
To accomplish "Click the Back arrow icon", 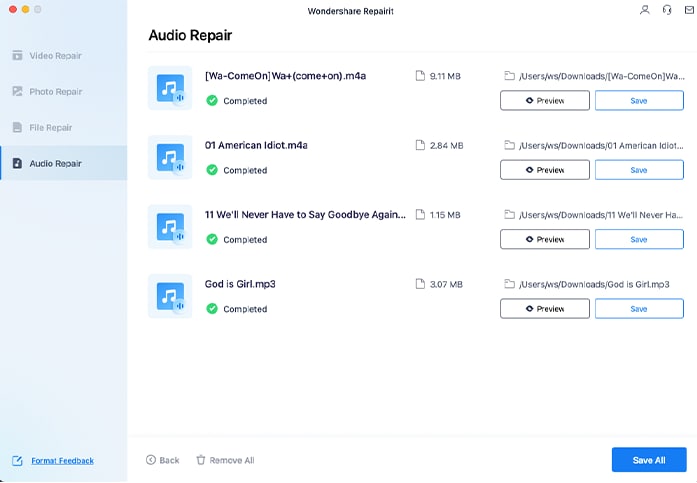I will coord(151,460).
